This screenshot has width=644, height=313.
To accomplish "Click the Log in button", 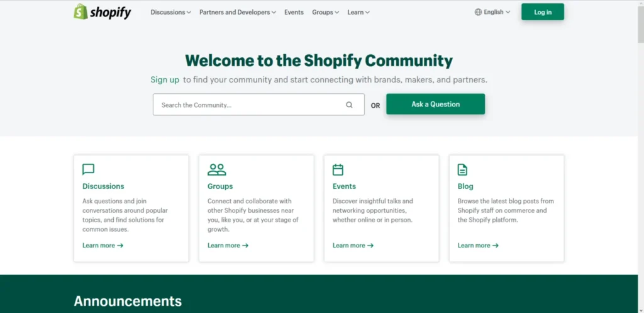I will point(543,12).
